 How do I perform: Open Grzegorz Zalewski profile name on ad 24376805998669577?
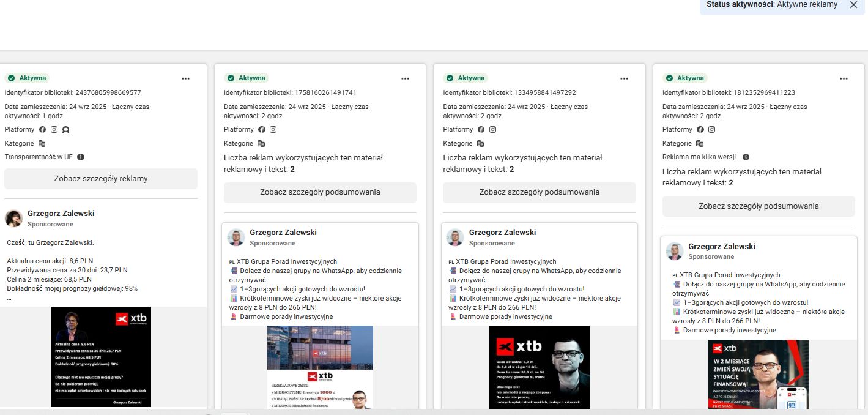click(61, 214)
